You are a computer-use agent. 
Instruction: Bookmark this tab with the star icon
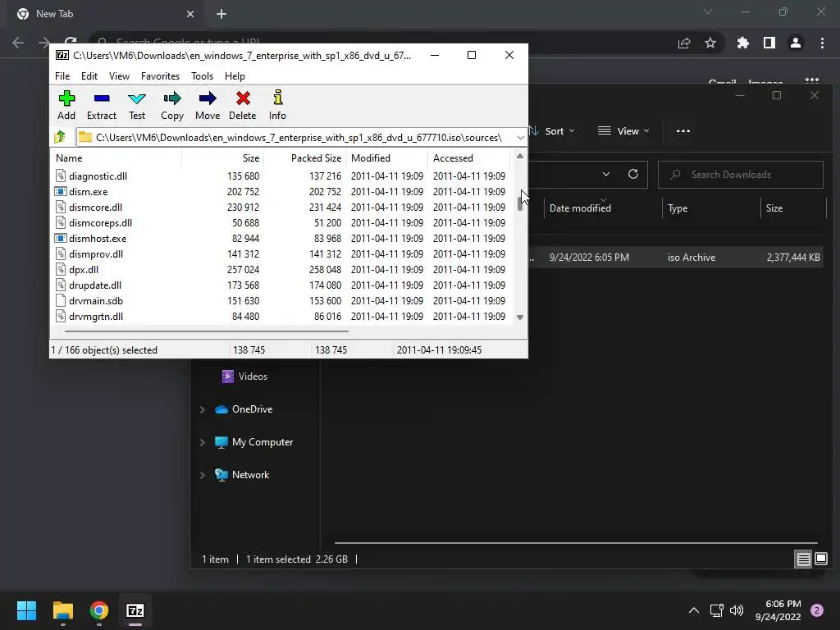710,43
